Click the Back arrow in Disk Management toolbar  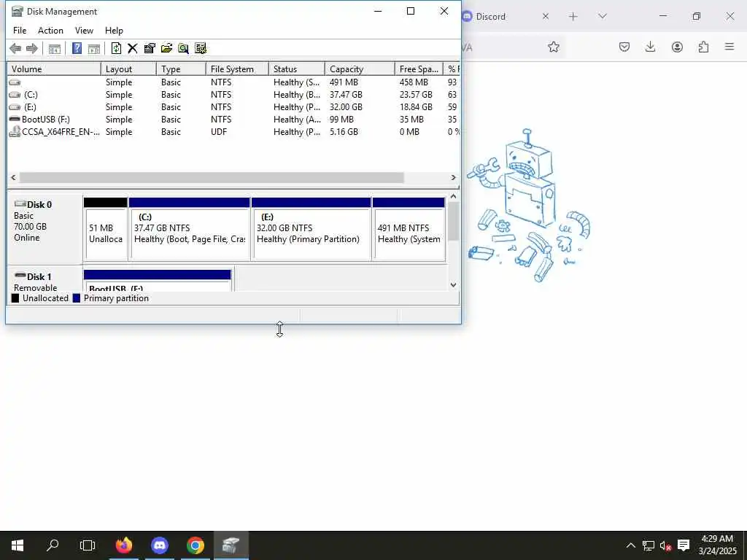tap(15, 48)
